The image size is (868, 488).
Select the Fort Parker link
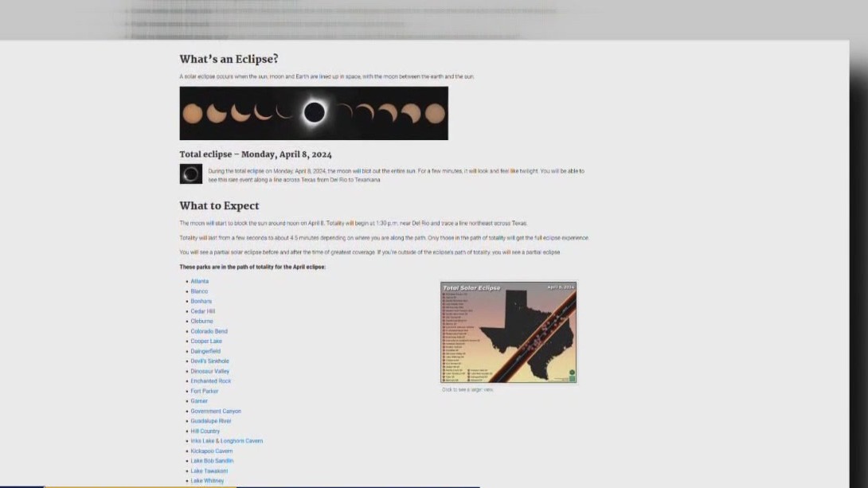(x=204, y=391)
